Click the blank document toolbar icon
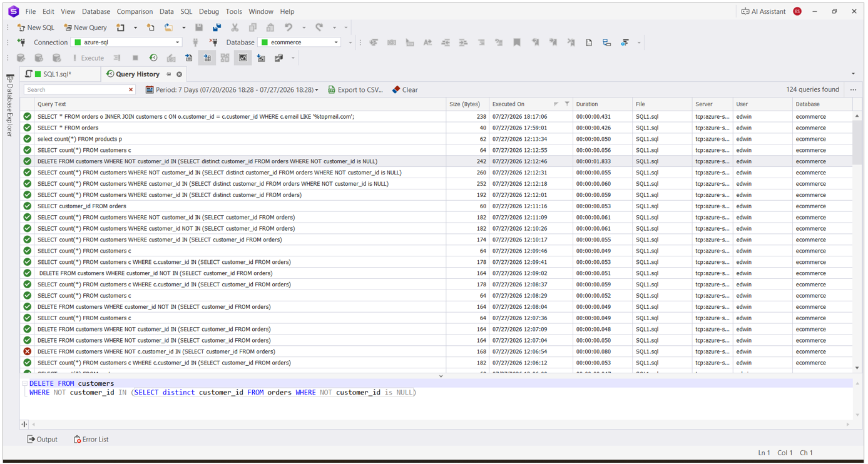868x464 pixels. 589,43
